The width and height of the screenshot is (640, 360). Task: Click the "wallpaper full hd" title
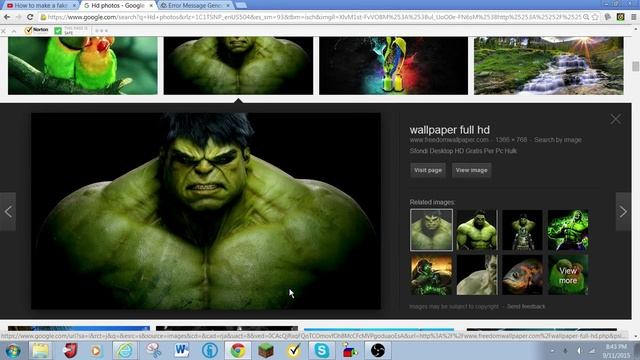[x=449, y=130]
